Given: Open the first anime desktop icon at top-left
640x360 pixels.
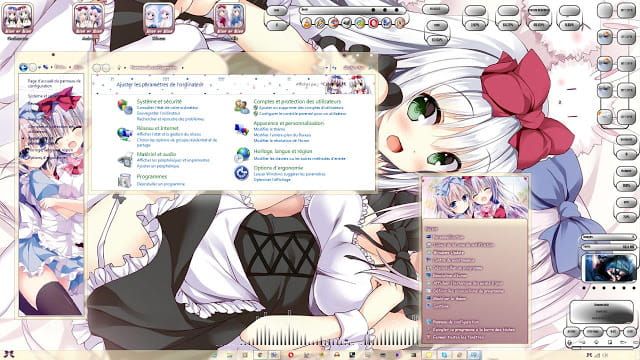Looking at the screenshot, I should tap(18, 19).
